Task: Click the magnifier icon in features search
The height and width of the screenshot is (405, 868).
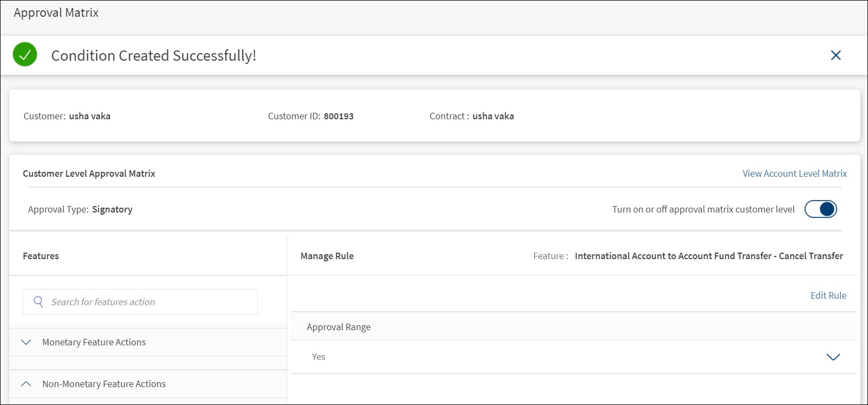Action: (38, 301)
